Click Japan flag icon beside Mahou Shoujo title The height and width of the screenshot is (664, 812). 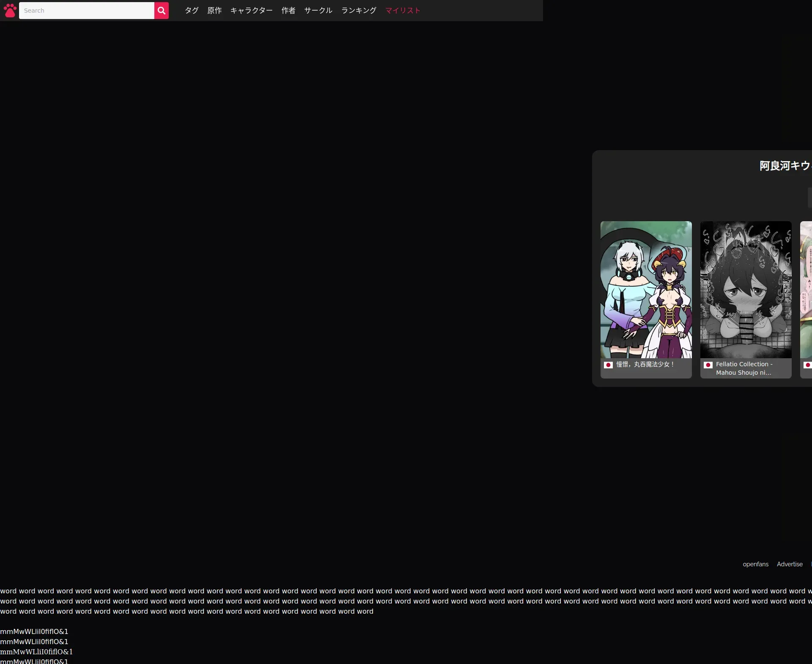pos(708,365)
